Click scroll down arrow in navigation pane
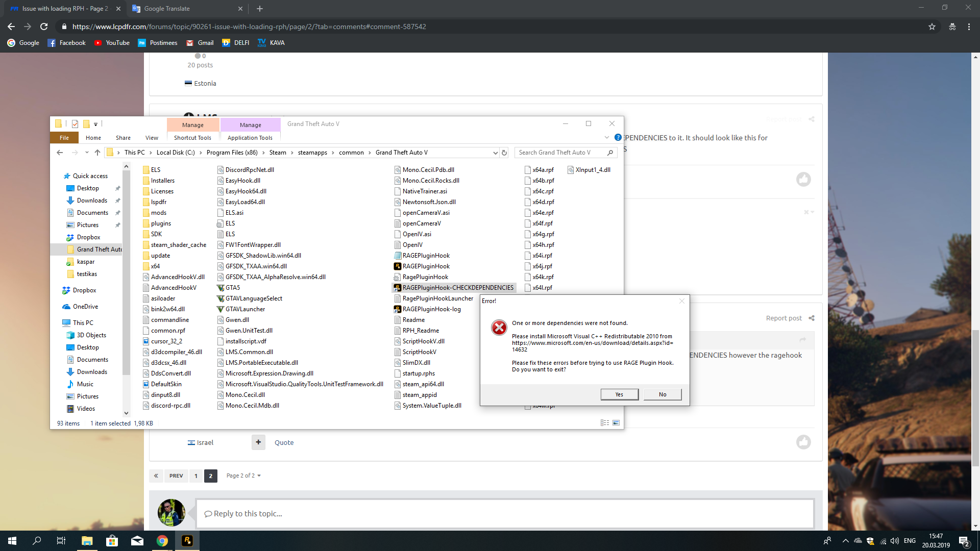 coord(126,413)
